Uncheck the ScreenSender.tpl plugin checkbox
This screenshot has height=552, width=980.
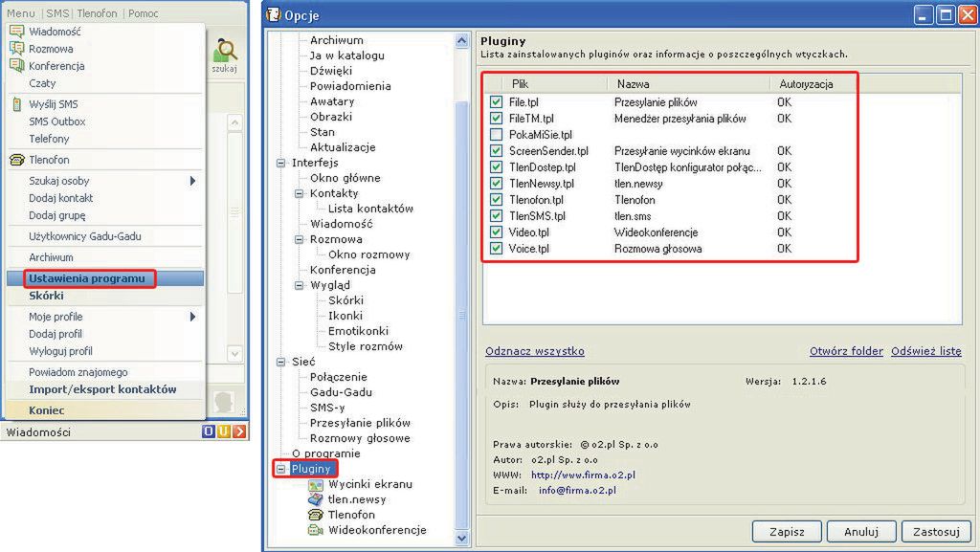(497, 150)
